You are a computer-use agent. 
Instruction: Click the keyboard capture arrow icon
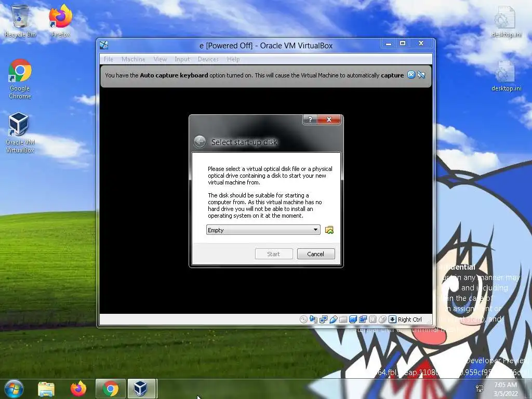click(x=392, y=320)
